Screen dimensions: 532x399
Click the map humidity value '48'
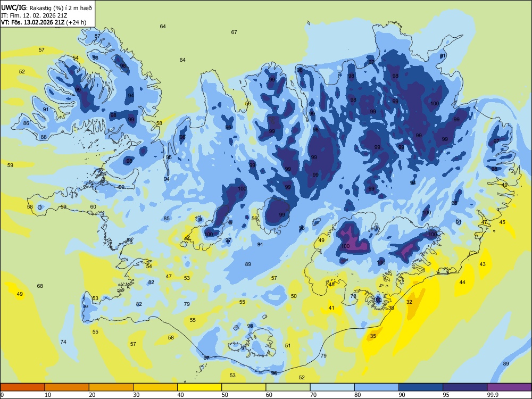point(331,284)
